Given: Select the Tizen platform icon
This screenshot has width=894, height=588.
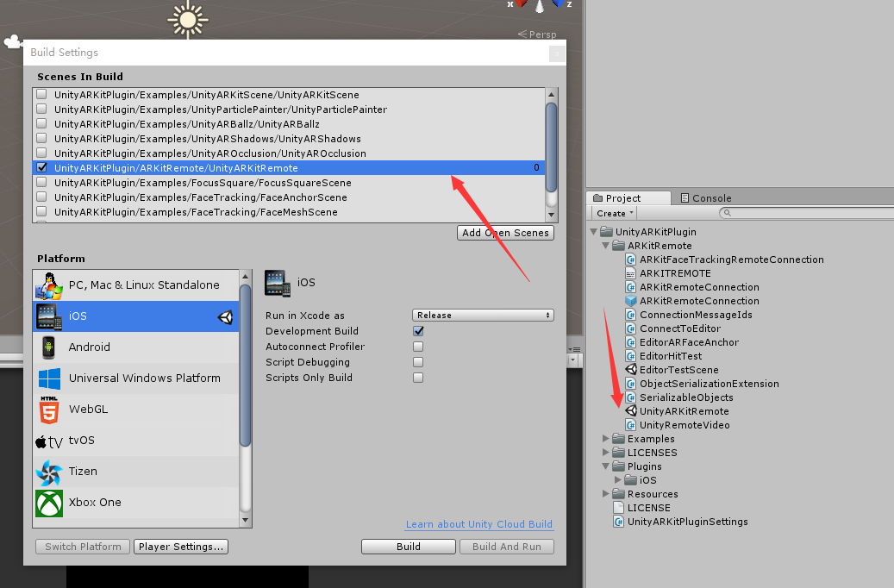Looking at the screenshot, I should click(x=48, y=472).
